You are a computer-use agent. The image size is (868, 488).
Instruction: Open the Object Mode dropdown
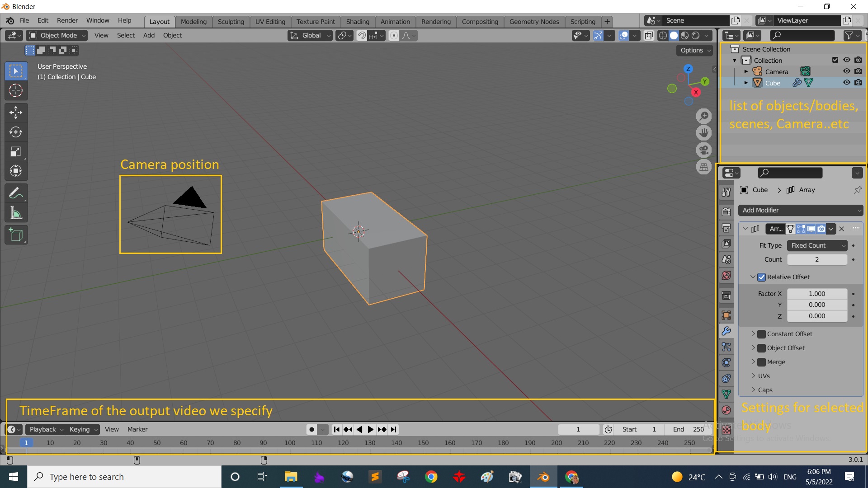click(57, 35)
